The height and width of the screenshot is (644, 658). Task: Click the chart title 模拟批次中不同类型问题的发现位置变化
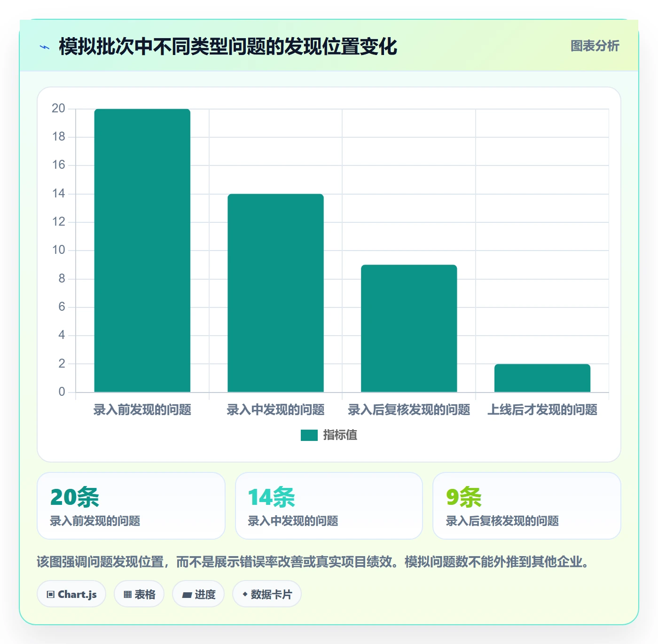click(x=228, y=47)
